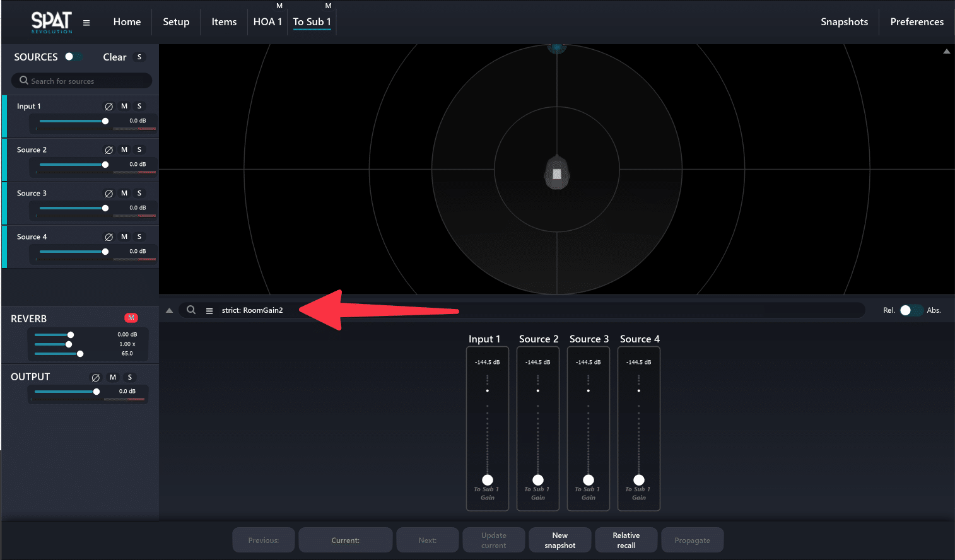Solo the Output with its S button
955x560 pixels.
click(130, 378)
